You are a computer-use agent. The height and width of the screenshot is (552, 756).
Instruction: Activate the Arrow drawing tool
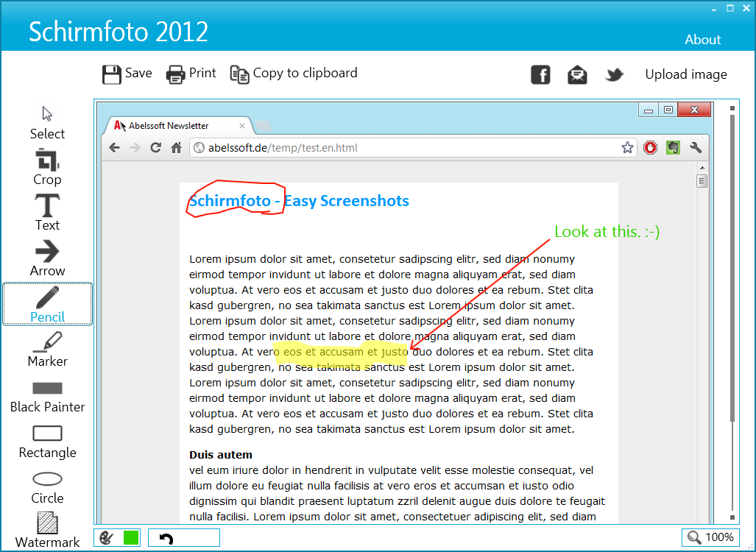pyautogui.click(x=47, y=258)
